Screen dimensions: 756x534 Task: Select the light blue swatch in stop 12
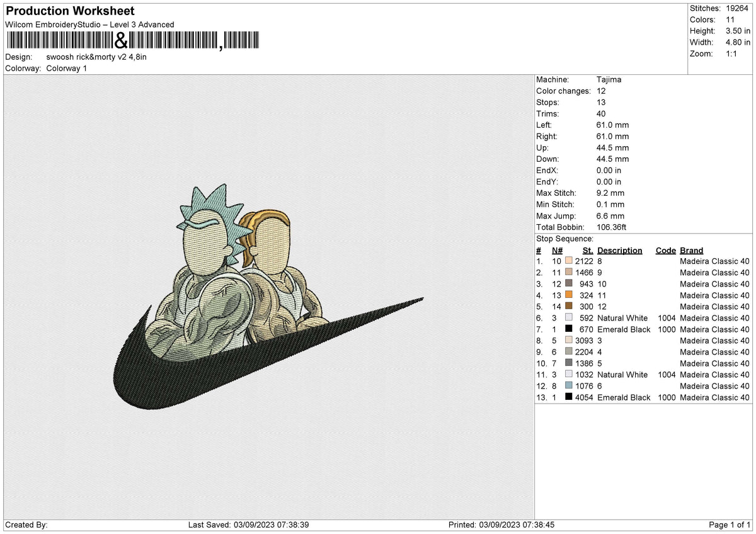(568, 385)
